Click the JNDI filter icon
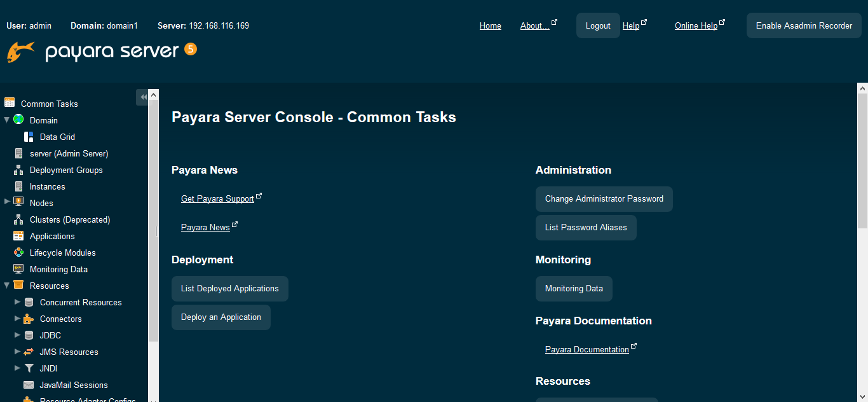 click(29, 368)
